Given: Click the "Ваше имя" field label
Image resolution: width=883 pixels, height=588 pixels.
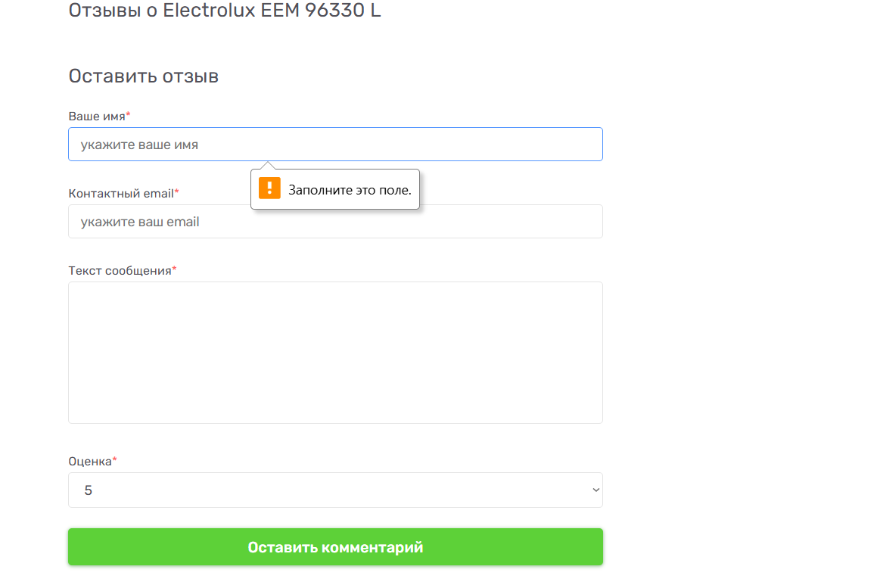Looking at the screenshot, I should coord(96,117).
